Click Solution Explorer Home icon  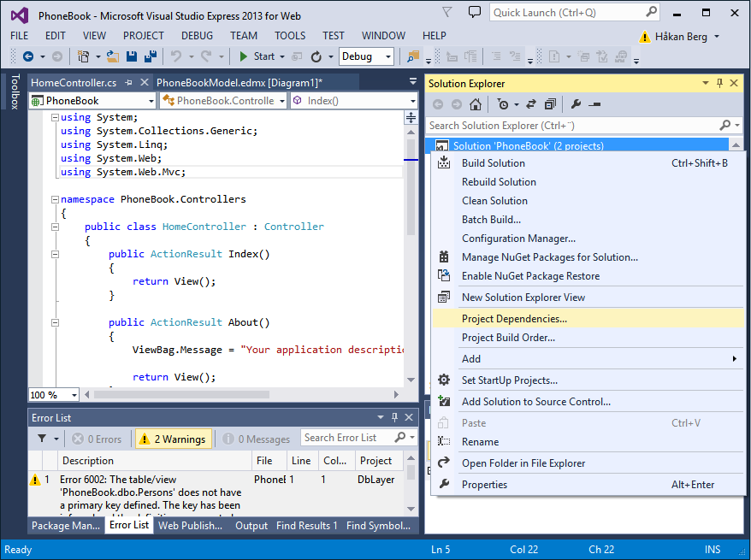(x=475, y=103)
